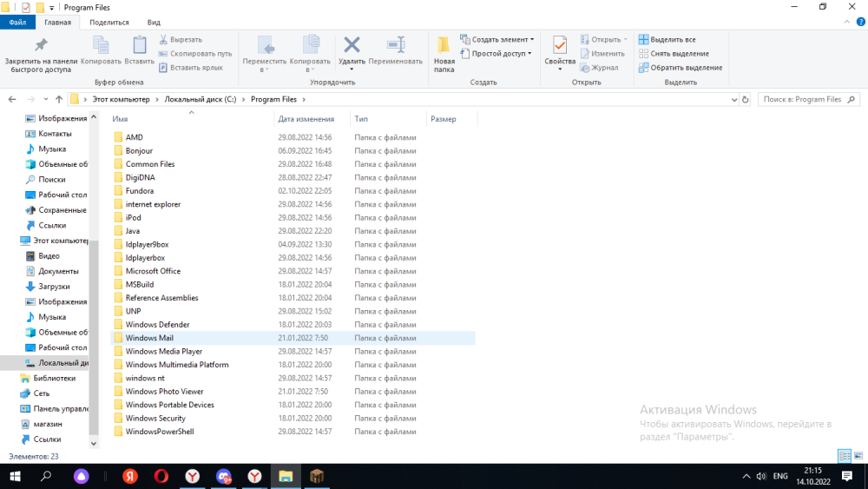Collapse the ribbon with chevron arrow
This screenshot has height=489, width=868.
tap(846, 23)
